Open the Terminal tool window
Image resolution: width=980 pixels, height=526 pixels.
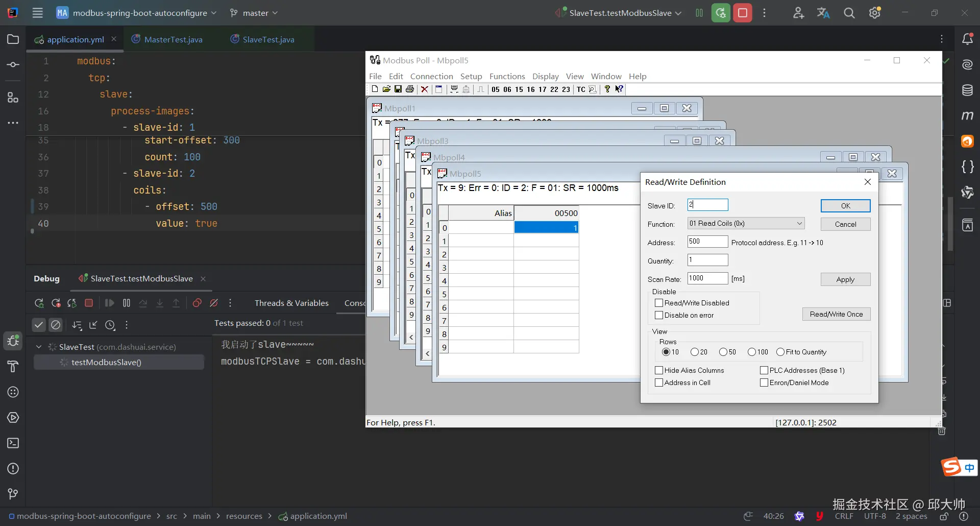point(13,443)
